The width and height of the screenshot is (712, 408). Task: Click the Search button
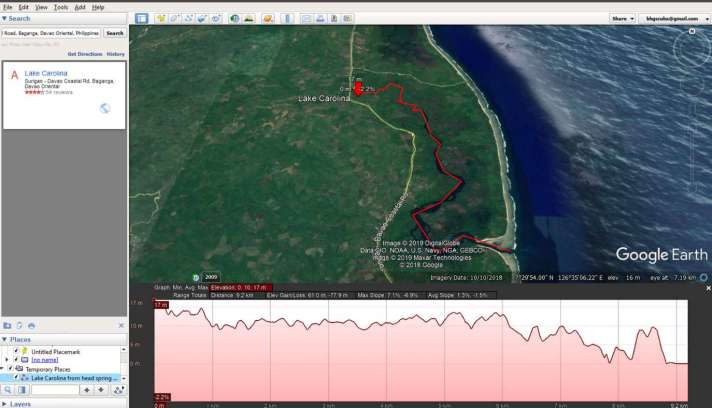click(x=115, y=33)
